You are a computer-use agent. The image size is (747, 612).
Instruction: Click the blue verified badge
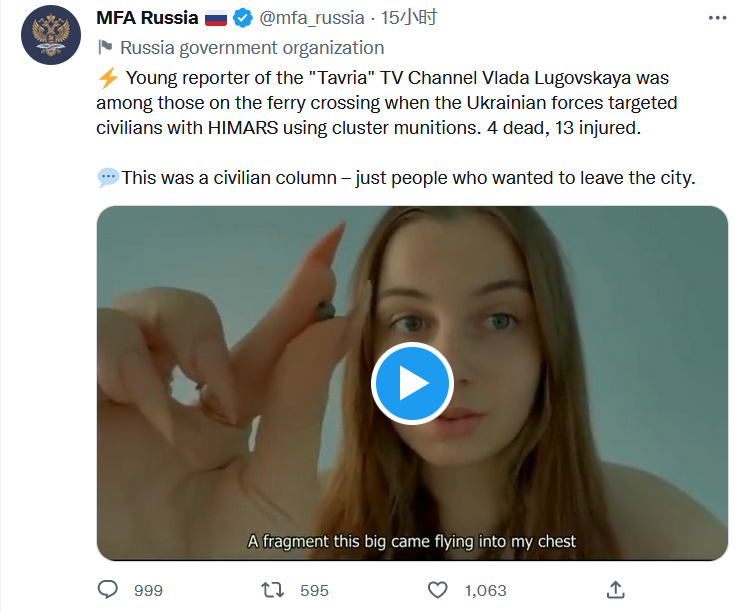point(242,18)
